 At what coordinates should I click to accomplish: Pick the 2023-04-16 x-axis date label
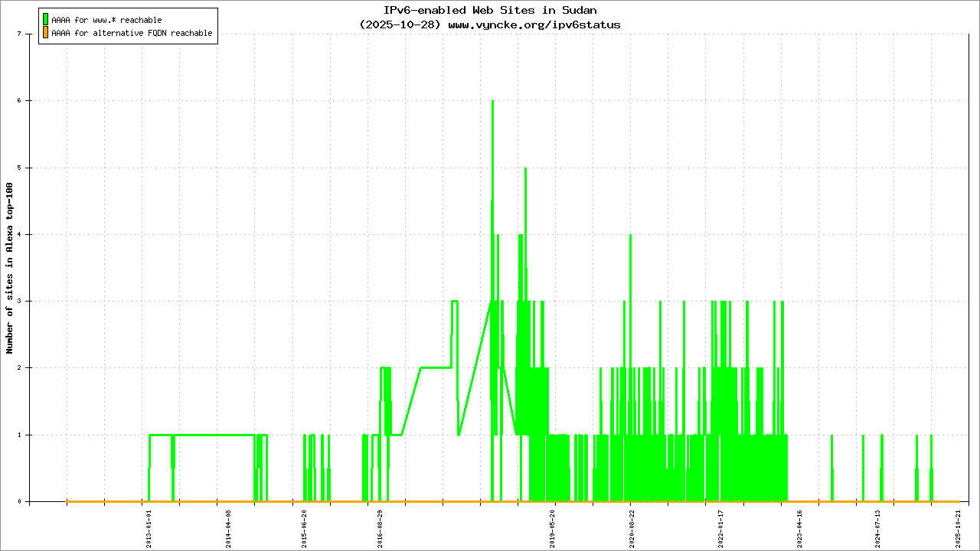pos(799,527)
